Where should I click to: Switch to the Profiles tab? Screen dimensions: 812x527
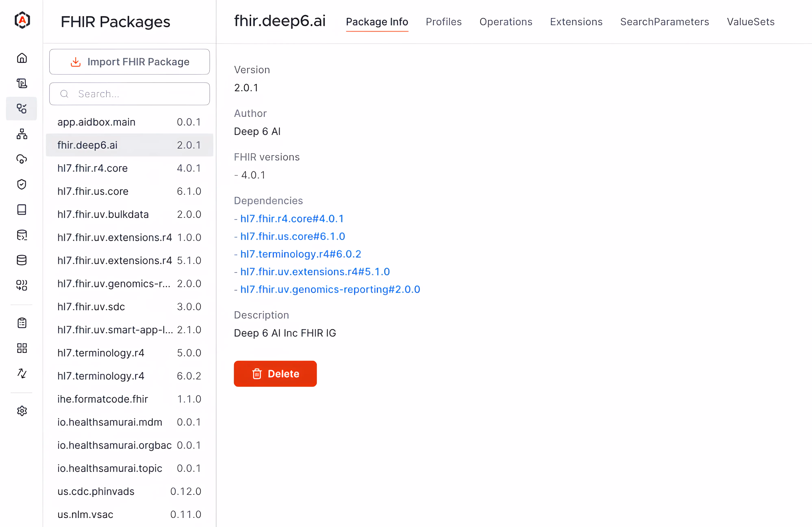444,22
